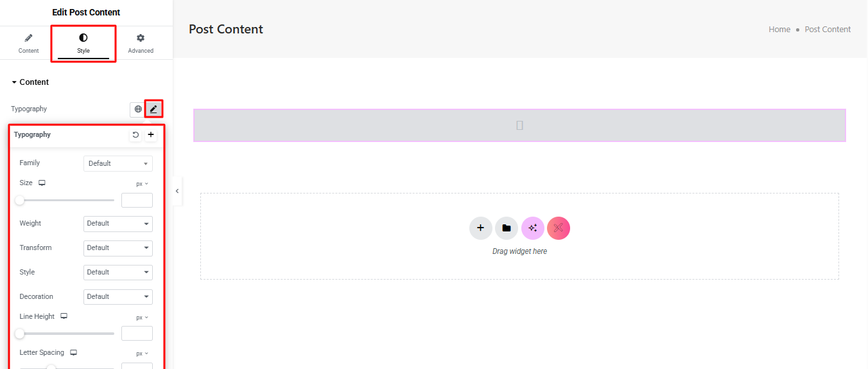Open the Family dropdown
This screenshot has width=868, height=369.
coord(118,163)
